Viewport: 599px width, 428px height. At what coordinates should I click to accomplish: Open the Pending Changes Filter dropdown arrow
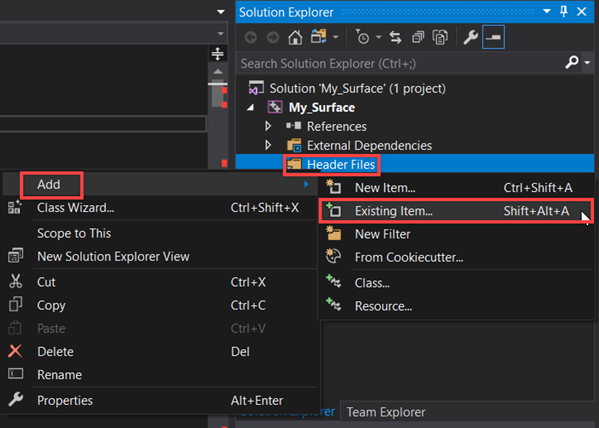coord(379,37)
